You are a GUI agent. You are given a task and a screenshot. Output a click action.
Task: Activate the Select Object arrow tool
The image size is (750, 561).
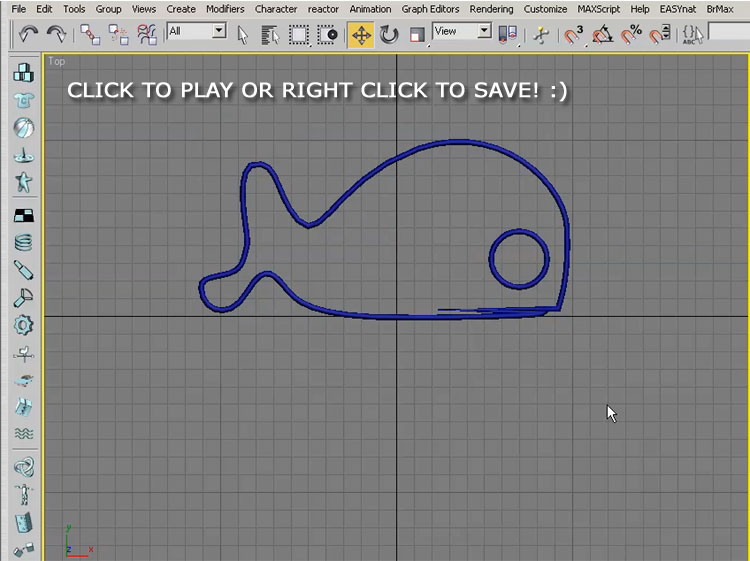[243, 35]
